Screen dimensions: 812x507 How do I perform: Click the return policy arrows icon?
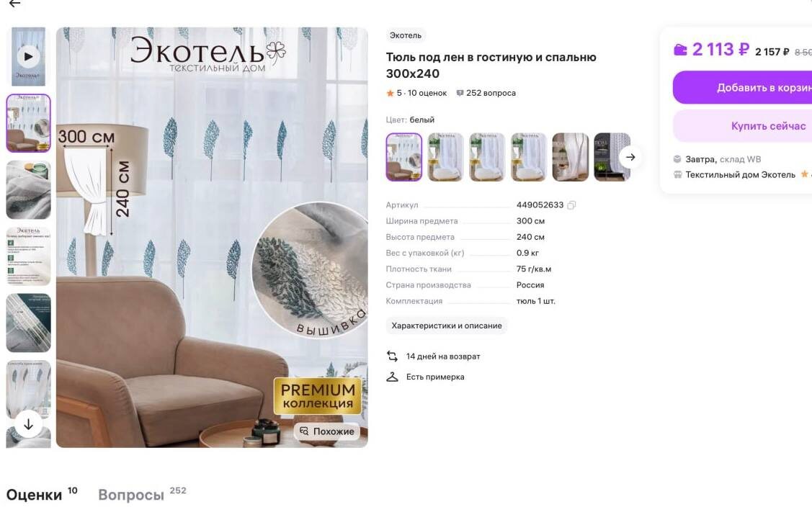click(x=392, y=356)
